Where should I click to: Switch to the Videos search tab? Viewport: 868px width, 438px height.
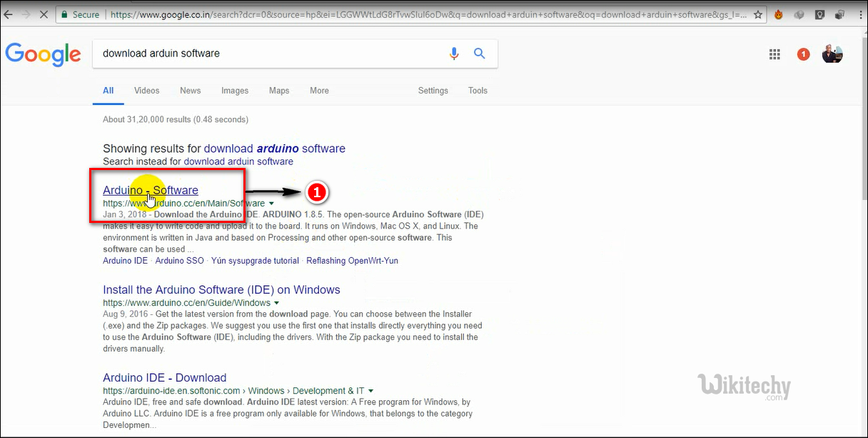tap(146, 91)
